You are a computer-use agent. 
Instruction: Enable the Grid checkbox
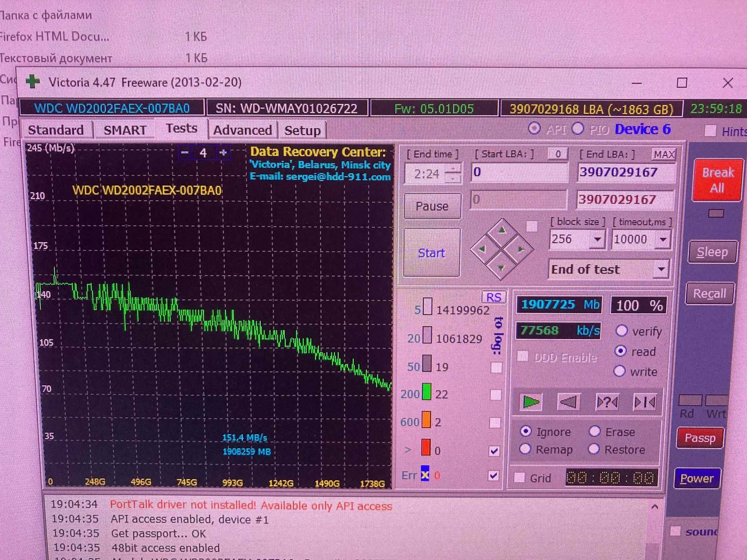(x=520, y=477)
